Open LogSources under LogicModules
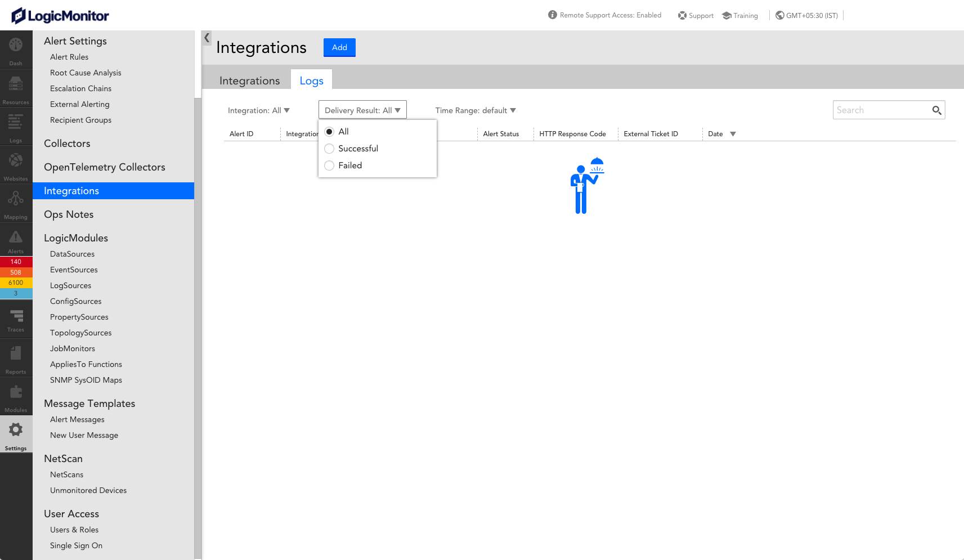The height and width of the screenshot is (560, 964). pyautogui.click(x=70, y=285)
